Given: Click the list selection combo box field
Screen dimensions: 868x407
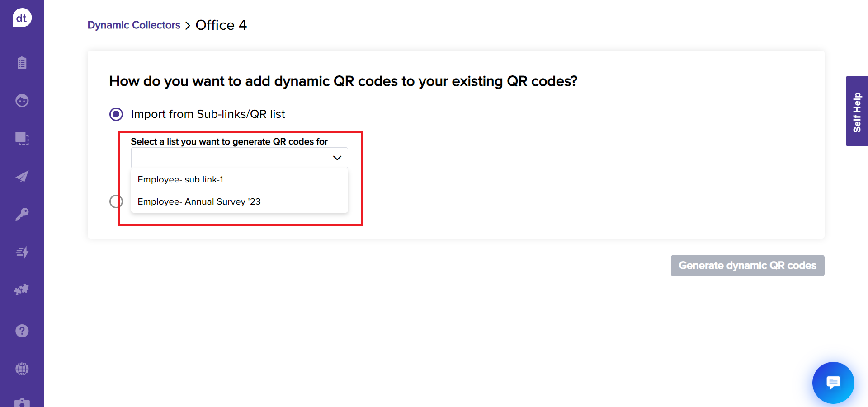Looking at the screenshot, I should tap(231, 158).
